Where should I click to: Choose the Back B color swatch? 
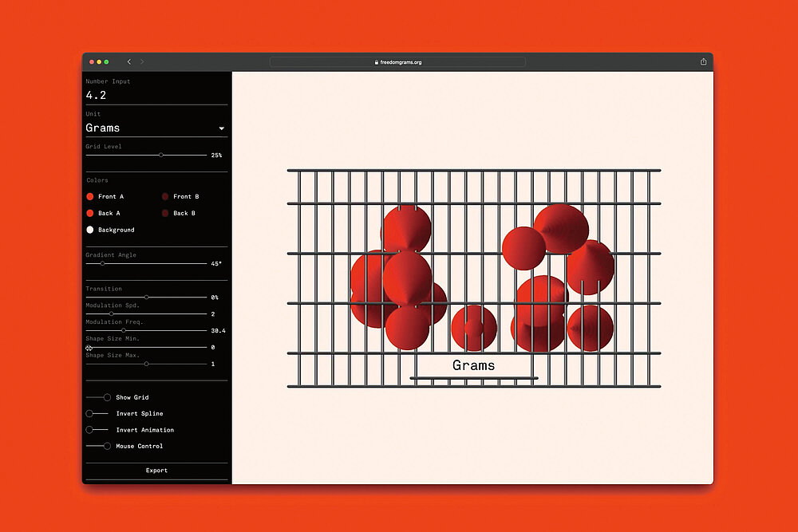tap(165, 213)
